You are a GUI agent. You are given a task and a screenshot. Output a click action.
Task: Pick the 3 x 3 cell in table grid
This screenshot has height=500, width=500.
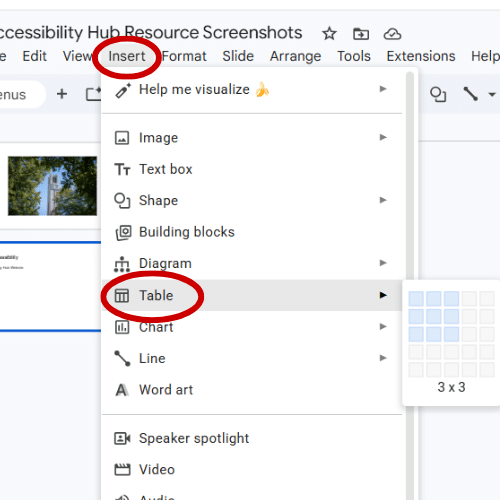pos(451,334)
